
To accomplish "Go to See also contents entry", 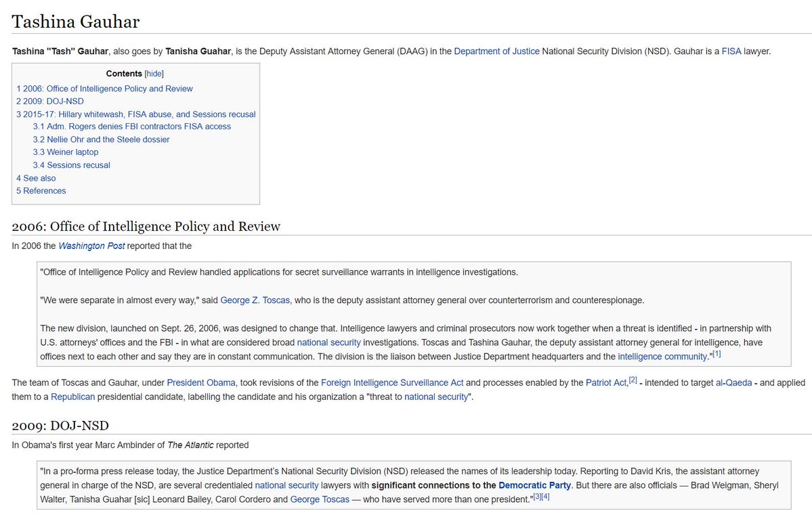I will pos(36,178).
